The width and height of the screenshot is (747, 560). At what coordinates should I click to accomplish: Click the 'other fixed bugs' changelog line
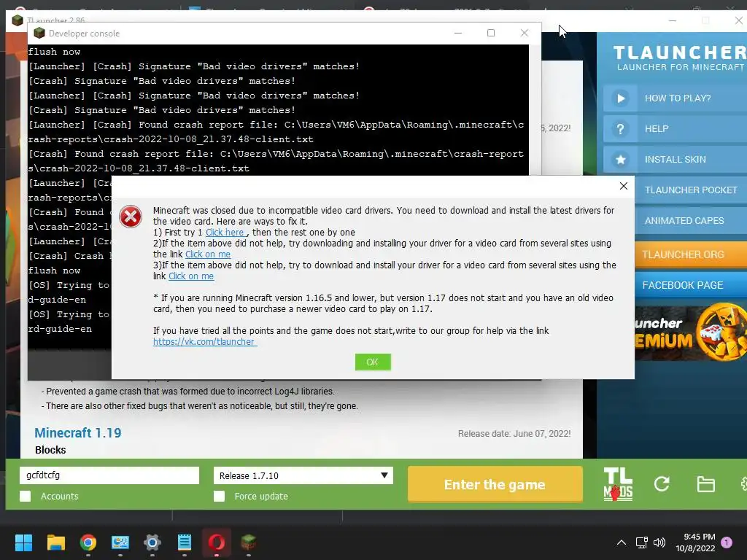pos(199,406)
